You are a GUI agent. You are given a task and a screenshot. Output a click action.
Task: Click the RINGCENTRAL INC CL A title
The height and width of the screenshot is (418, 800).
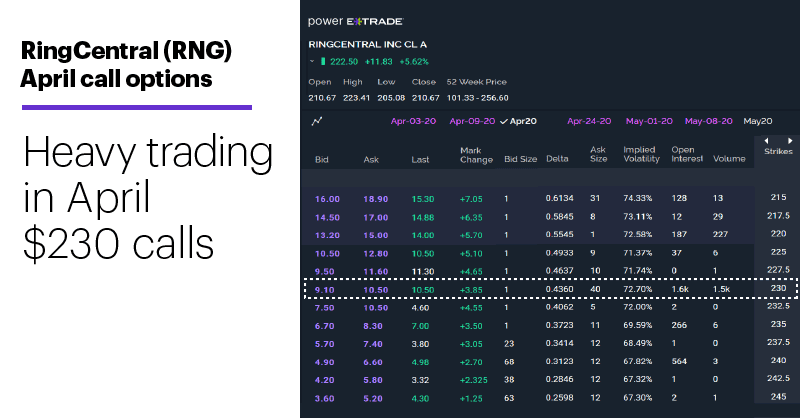point(367,44)
